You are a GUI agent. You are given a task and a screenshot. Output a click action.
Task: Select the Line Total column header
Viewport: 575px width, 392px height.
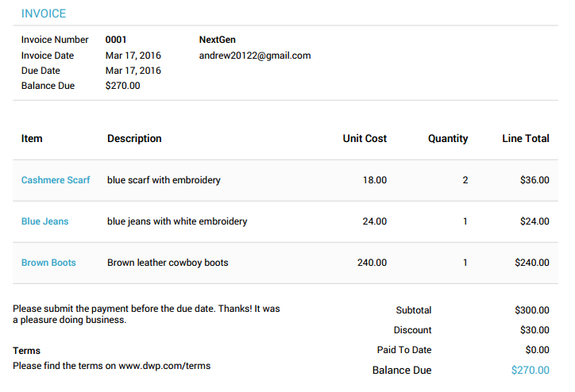(526, 139)
